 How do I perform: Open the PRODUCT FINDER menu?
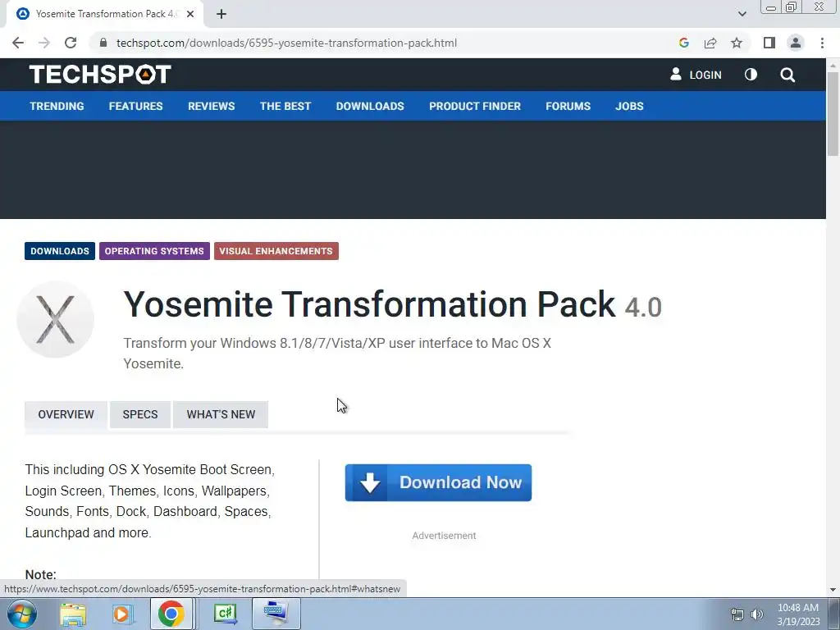(475, 106)
